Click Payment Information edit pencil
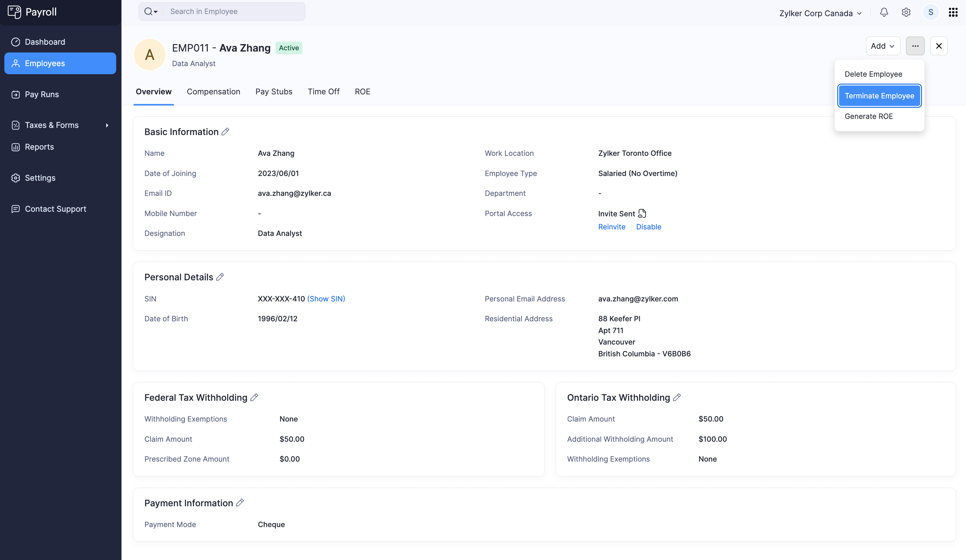 pyautogui.click(x=240, y=503)
